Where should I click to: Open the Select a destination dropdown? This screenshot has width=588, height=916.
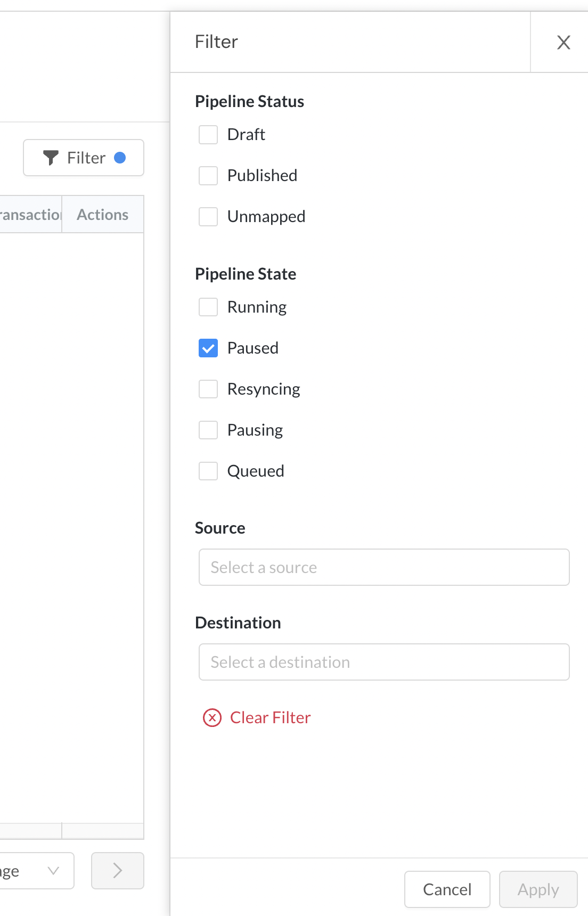coord(384,662)
